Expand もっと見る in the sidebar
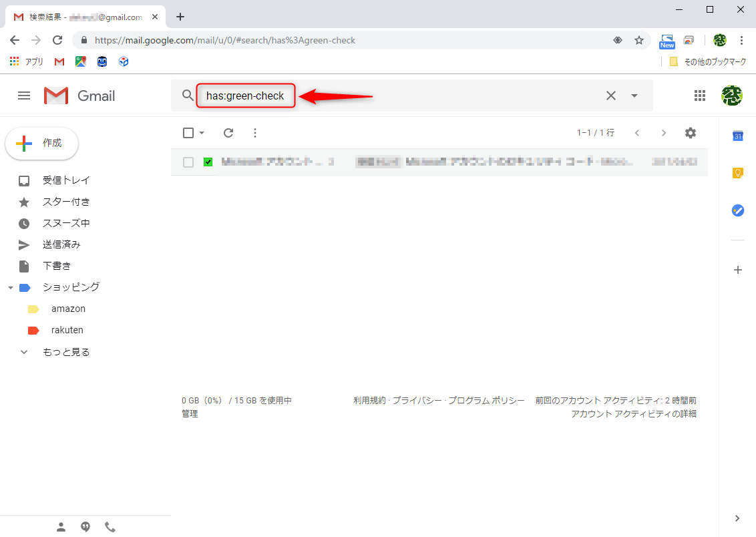 point(67,351)
